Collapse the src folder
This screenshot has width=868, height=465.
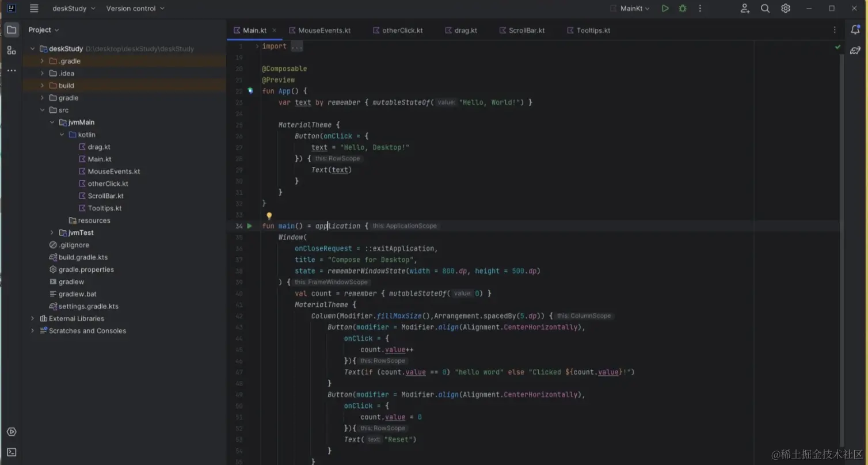[x=42, y=110]
